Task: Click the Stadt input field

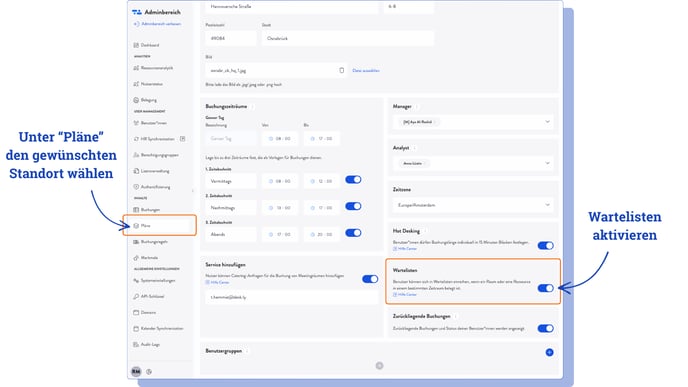Action: click(348, 38)
